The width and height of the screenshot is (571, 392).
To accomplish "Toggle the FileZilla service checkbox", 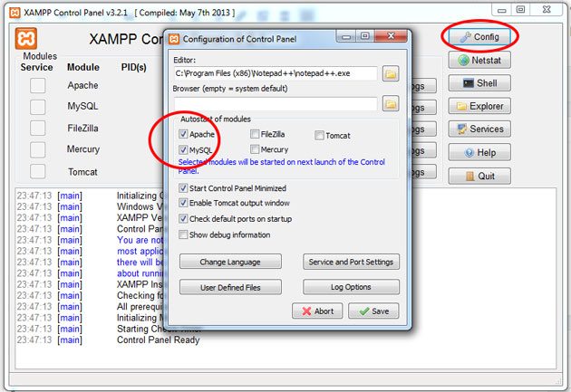I will point(37,128).
